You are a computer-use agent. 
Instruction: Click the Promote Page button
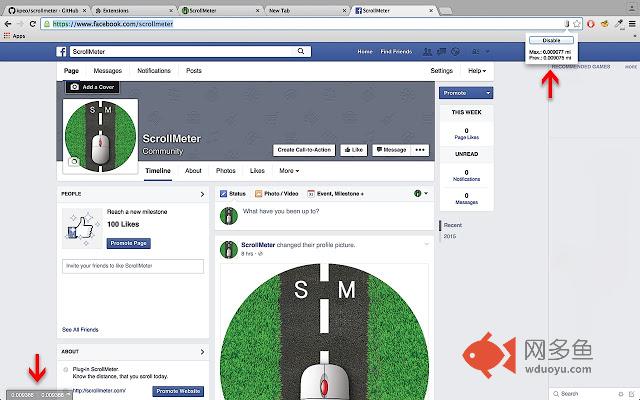pos(129,243)
